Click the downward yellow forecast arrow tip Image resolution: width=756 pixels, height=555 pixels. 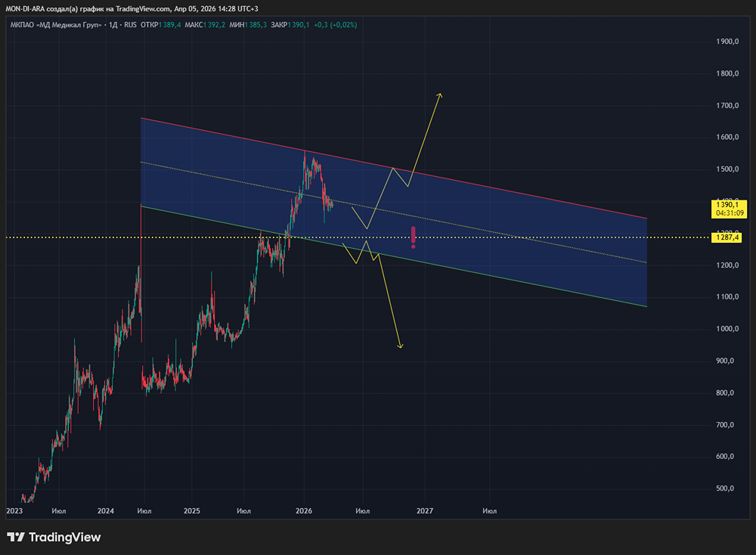[x=400, y=346]
